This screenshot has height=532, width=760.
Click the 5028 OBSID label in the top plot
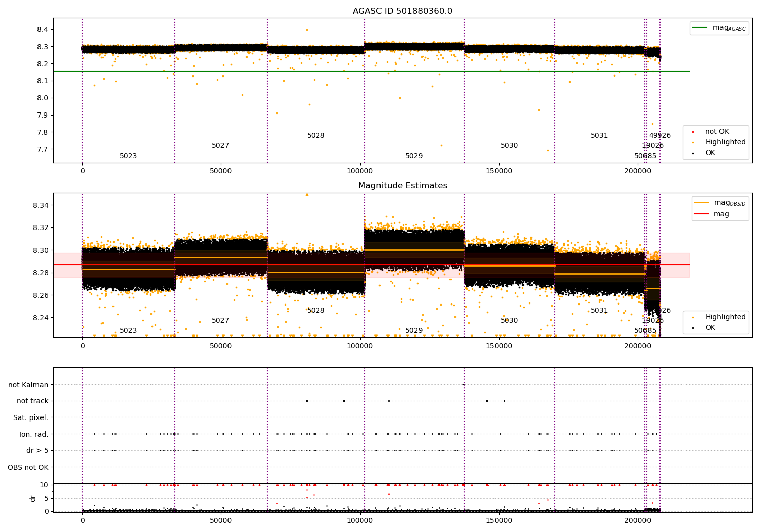[316, 136]
